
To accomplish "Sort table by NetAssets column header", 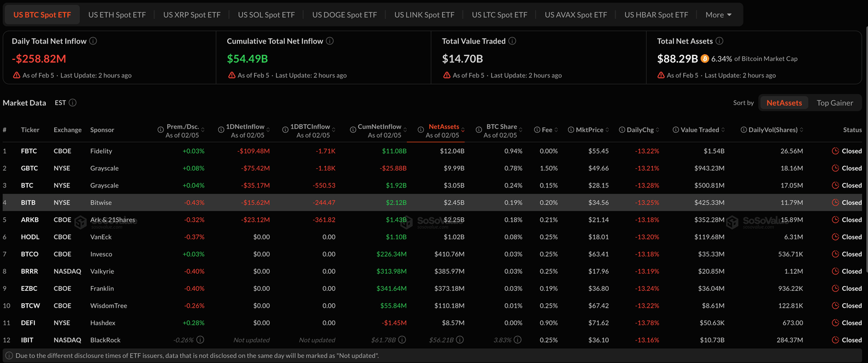I will click(444, 127).
